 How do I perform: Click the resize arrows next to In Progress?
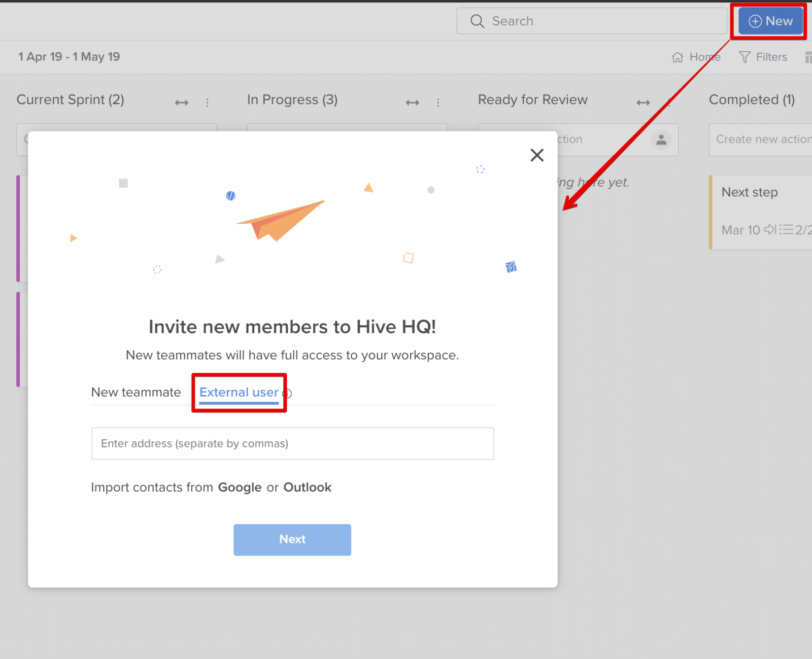click(413, 102)
